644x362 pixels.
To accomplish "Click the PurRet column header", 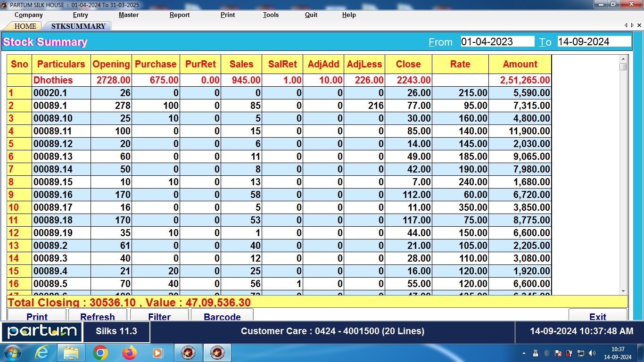I will (x=200, y=64).
